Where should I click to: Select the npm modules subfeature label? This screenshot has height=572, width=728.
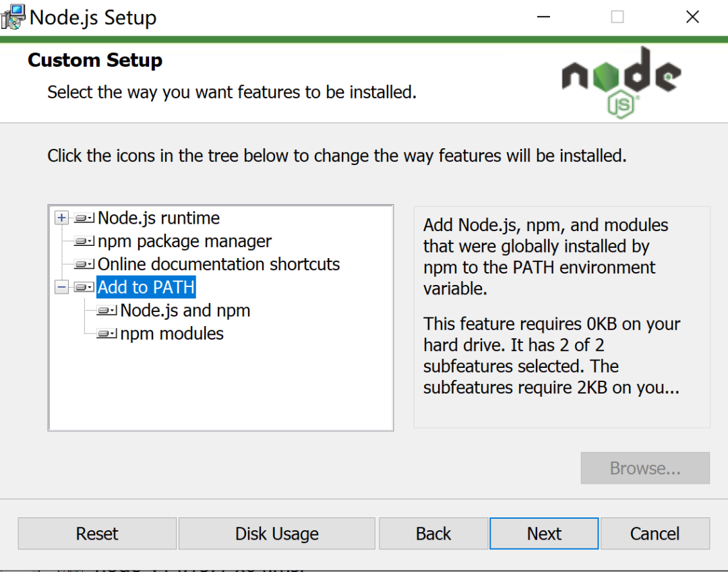172,333
